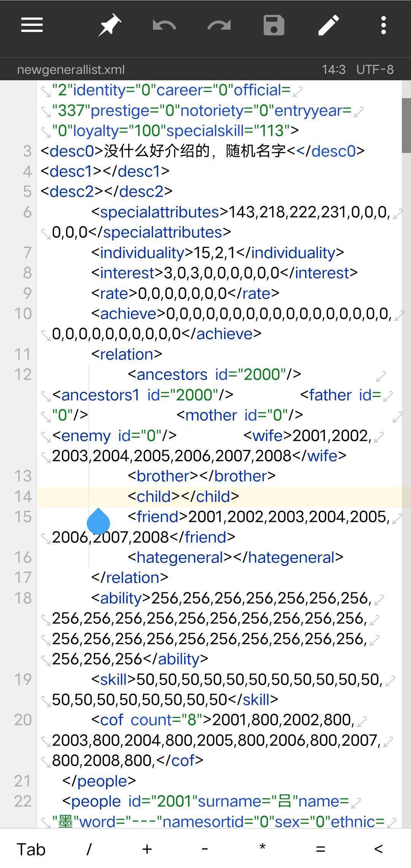Open the three-dot overflow menu

pyautogui.click(x=383, y=25)
